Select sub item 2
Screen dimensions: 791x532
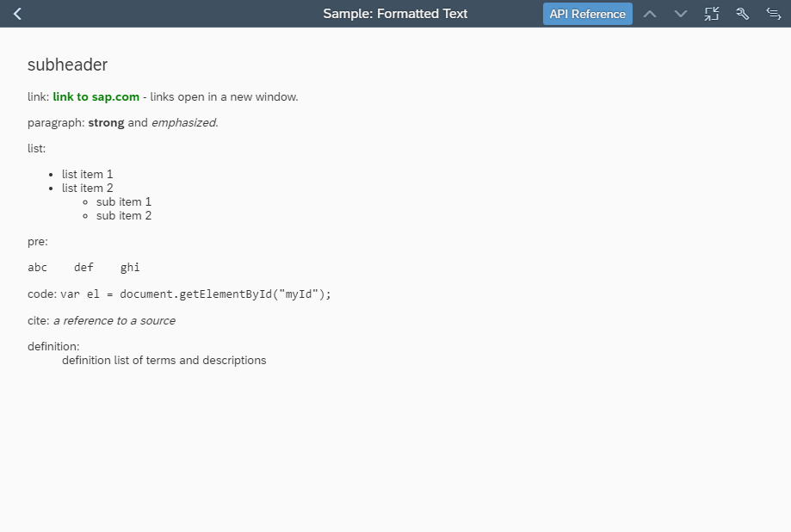click(x=124, y=215)
